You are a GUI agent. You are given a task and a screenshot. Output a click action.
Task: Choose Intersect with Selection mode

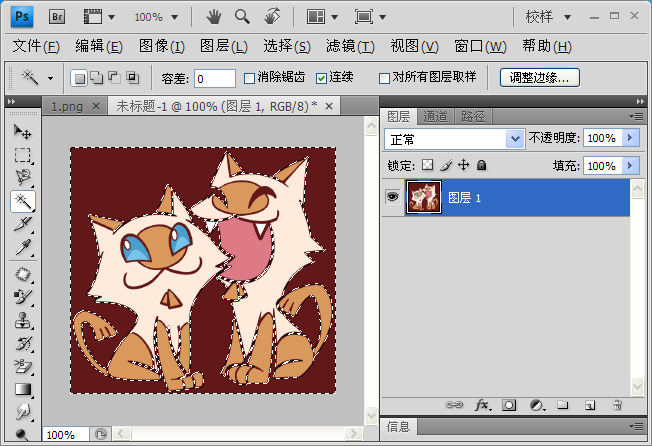(133, 78)
